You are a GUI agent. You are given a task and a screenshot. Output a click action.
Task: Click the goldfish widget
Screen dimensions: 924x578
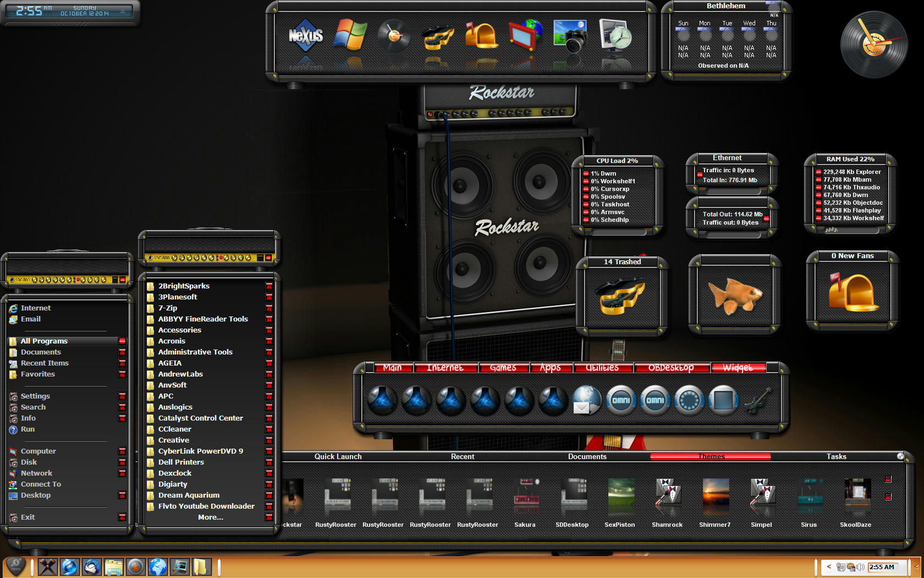[735, 296]
